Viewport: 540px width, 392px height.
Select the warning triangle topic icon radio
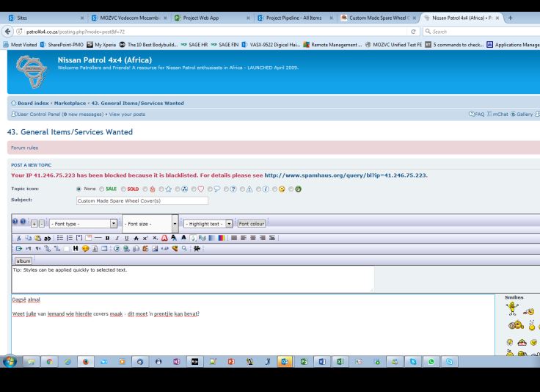(242, 189)
